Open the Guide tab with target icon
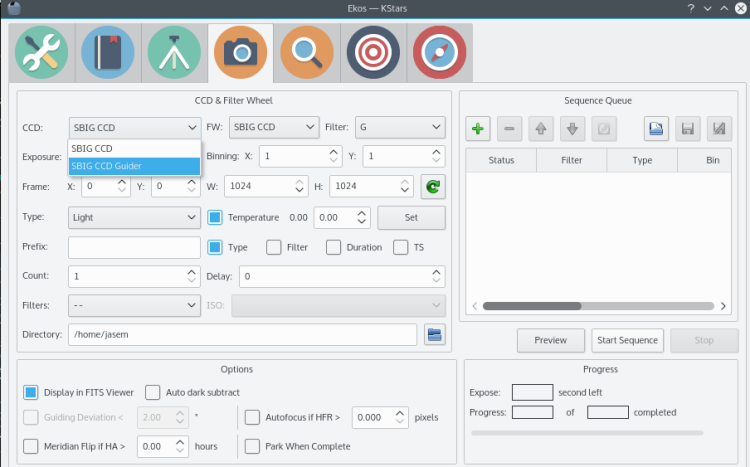The width and height of the screenshot is (750, 467). click(374, 53)
